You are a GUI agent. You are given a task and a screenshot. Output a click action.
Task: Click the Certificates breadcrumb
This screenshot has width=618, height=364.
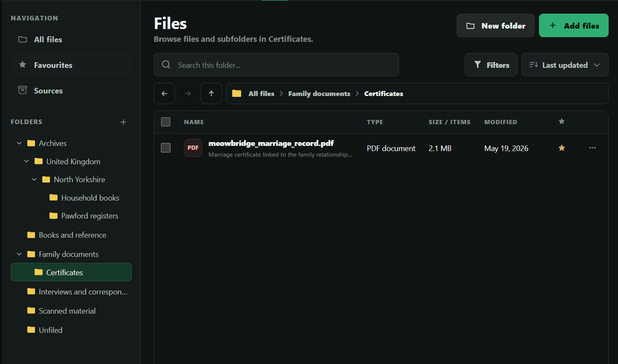[384, 93]
